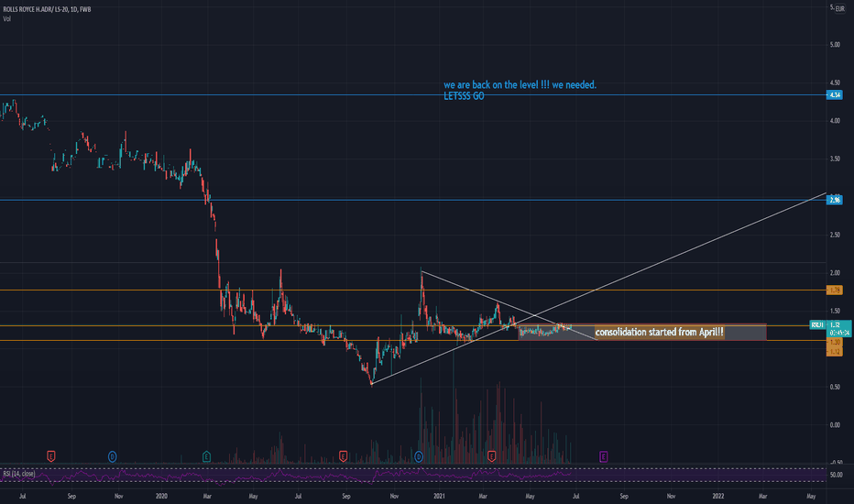The width and height of the screenshot is (854, 504).
Task: Click the red earnings marker near Mar 2021
Action: (491, 456)
